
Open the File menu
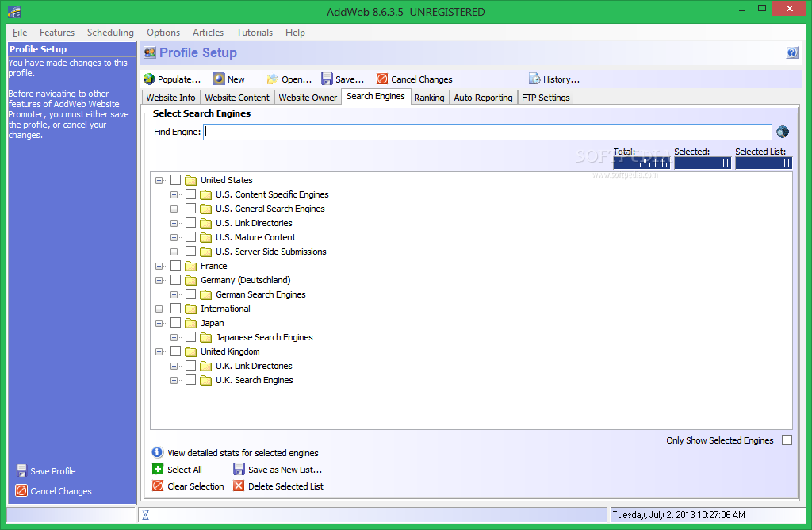[20, 32]
